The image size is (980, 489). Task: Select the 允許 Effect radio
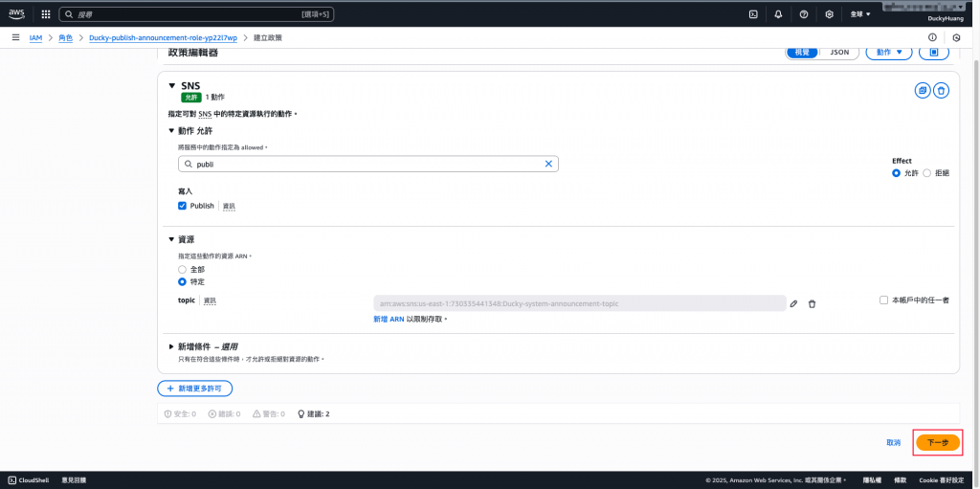click(x=896, y=173)
